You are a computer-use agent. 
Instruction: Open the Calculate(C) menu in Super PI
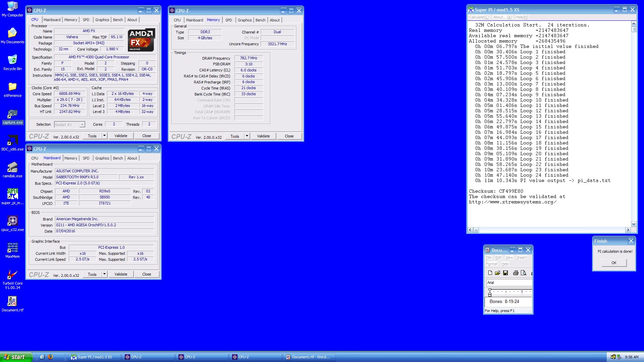click(479, 17)
